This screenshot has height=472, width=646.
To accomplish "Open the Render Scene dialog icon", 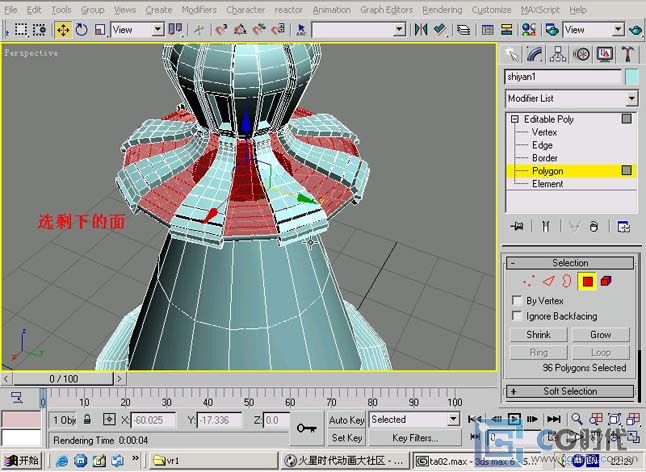I will [x=552, y=30].
